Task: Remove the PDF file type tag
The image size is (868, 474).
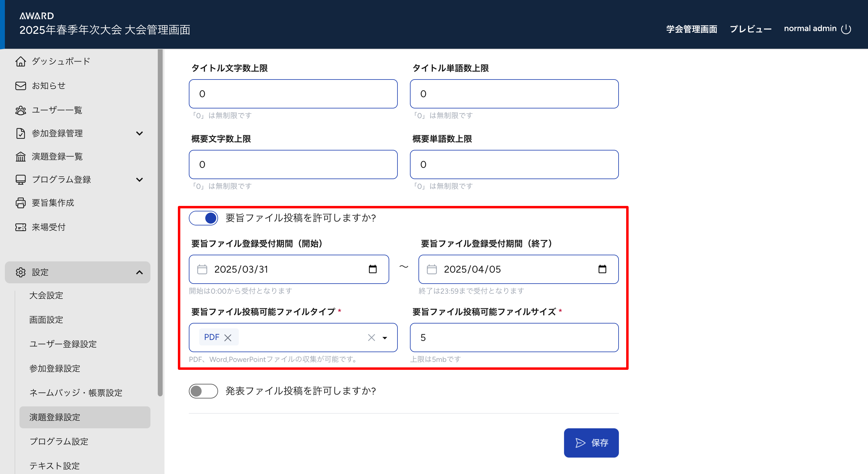Action: [x=228, y=338]
